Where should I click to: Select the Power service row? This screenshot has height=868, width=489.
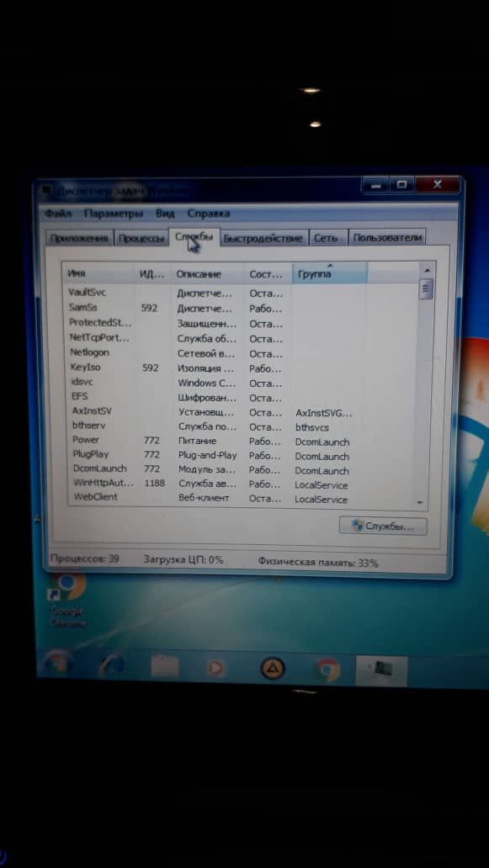coord(241,442)
